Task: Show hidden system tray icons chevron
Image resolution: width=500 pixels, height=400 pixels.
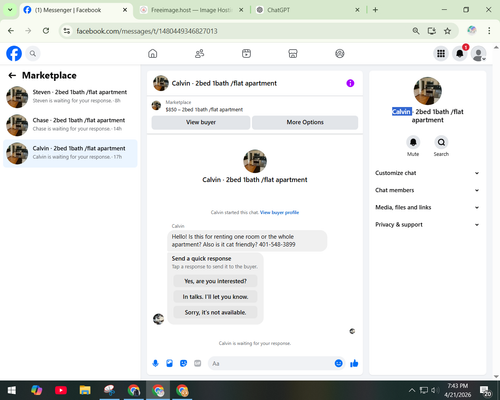Action: (412, 390)
